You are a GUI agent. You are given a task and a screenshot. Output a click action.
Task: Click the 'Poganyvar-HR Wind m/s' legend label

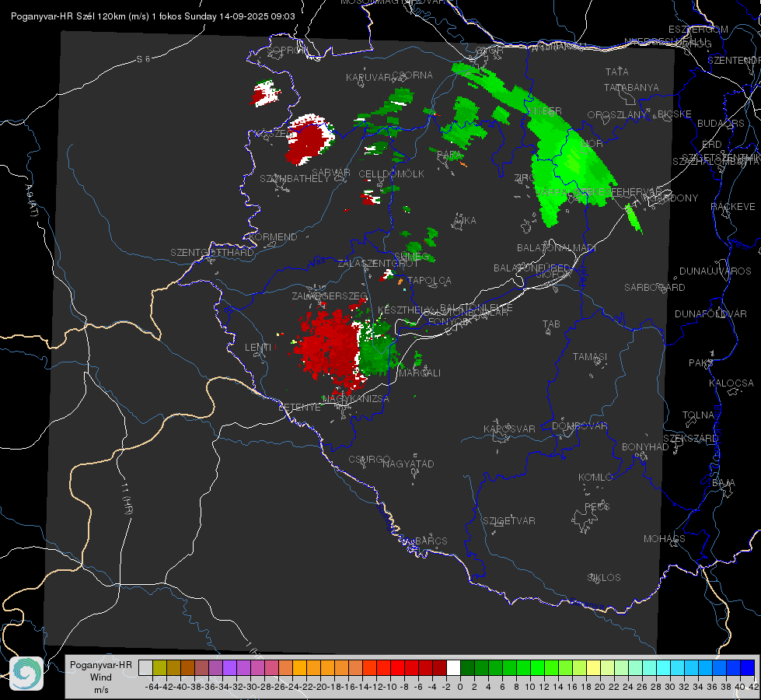101,677
